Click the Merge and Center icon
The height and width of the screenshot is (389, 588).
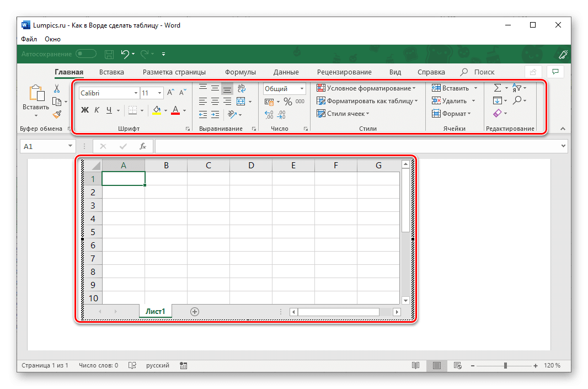point(241,102)
